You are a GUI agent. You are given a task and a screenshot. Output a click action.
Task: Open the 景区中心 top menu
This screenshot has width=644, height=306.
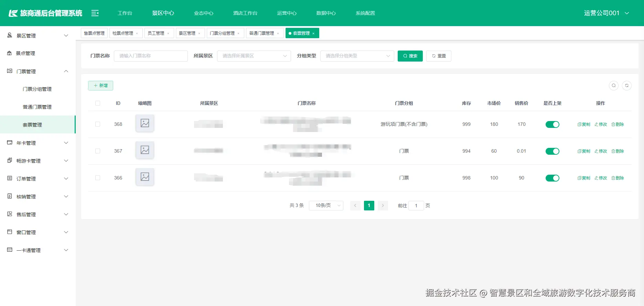(163, 13)
